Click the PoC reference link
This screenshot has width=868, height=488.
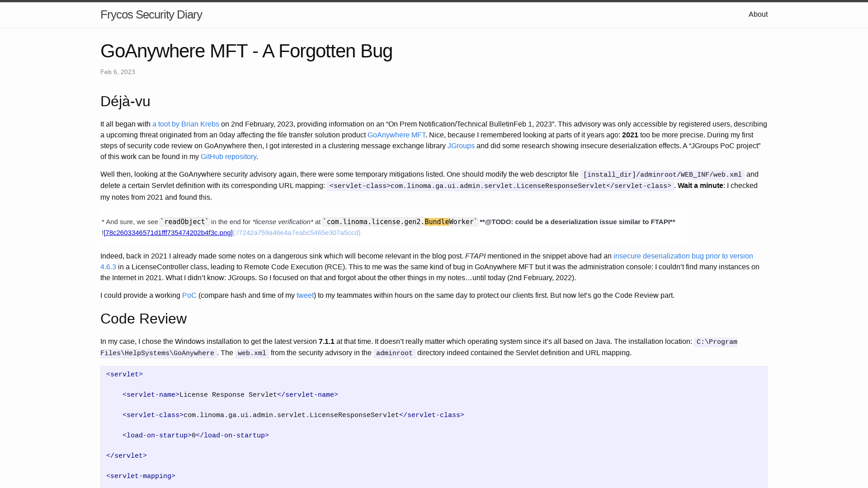click(189, 296)
